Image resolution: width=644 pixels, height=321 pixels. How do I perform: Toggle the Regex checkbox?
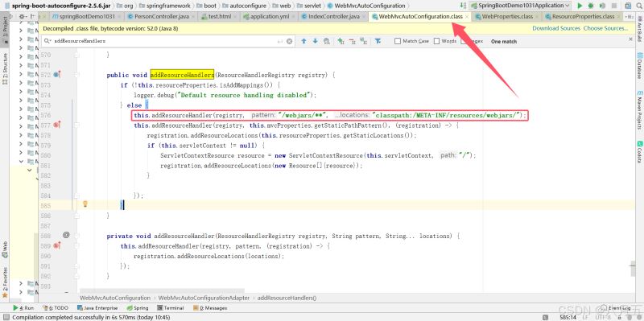pos(464,41)
